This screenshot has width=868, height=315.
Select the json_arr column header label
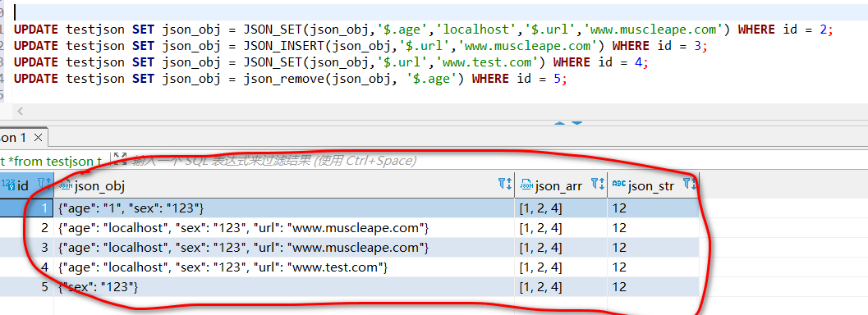click(x=558, y=186)
